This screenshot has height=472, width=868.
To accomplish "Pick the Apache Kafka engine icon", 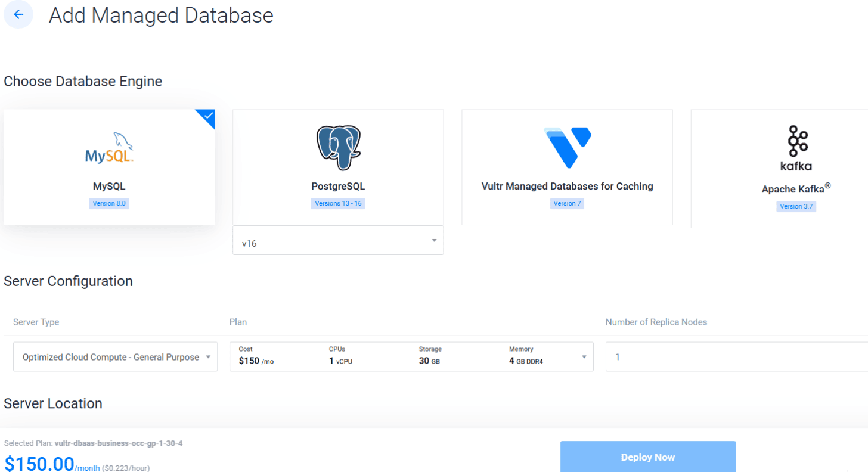I will point(796,146).
